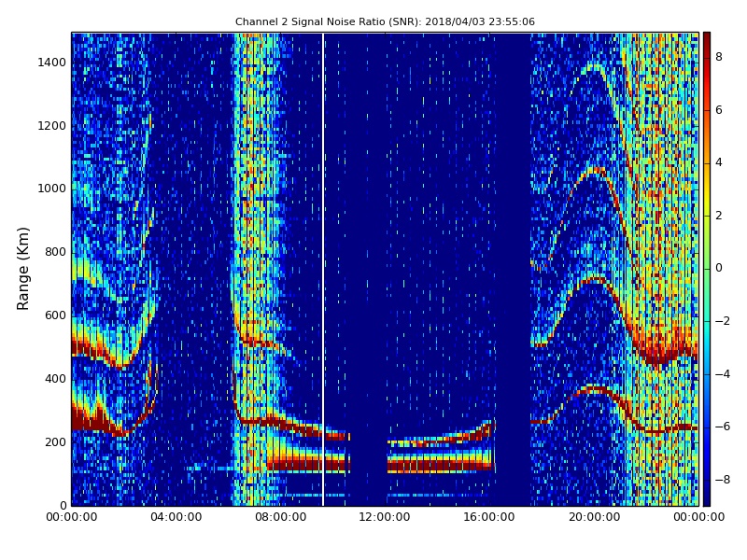Click the x-axis tick label '12:00:00'
747x560 pixels.
385,517
